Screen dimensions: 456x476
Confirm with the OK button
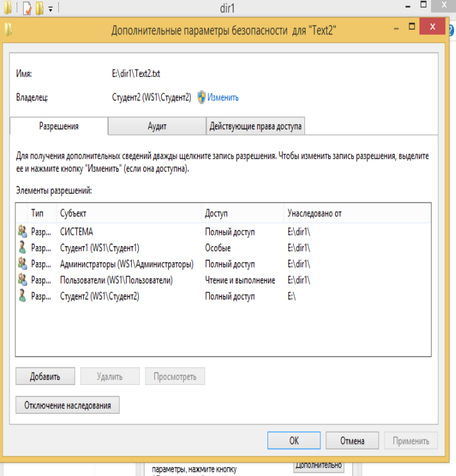coord(294,440)
